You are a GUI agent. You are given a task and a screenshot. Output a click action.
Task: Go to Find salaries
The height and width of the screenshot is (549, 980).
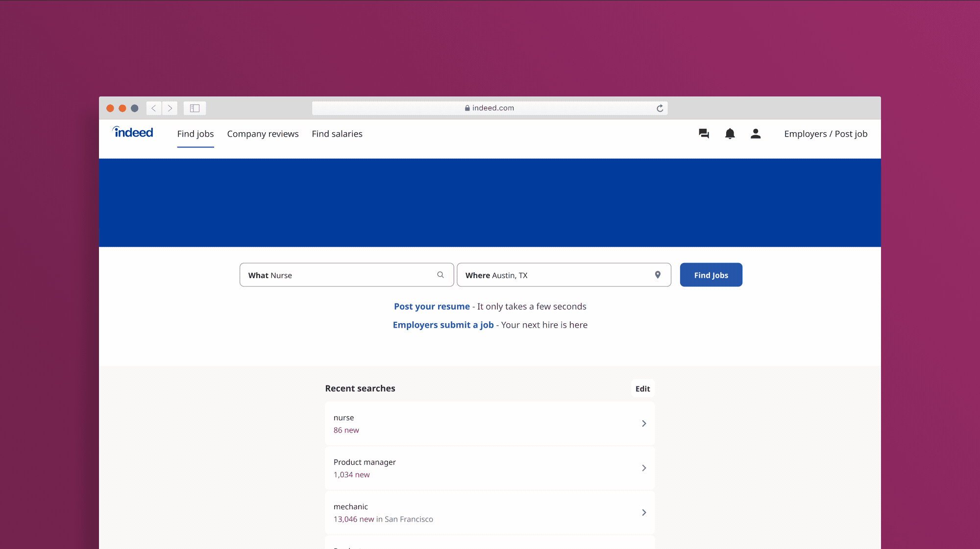tap(337, 134)
